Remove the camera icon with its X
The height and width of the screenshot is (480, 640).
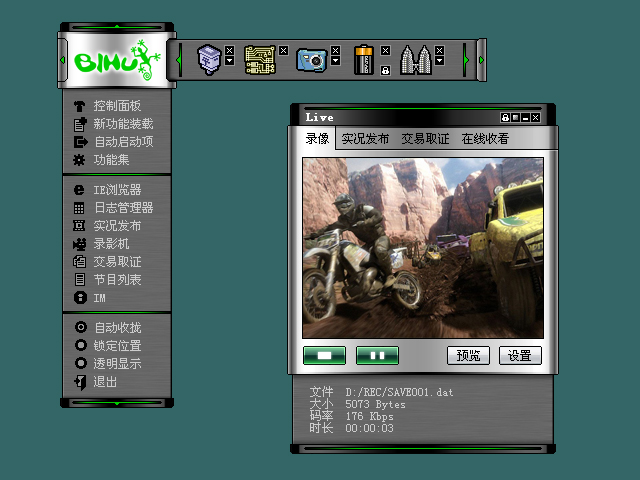tap(336, 50)
